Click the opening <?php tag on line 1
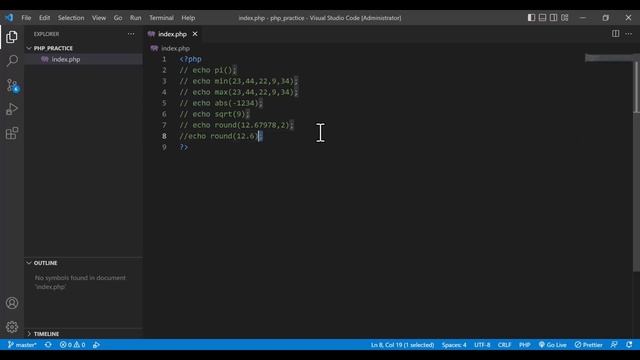Image resolution: width=640 pixels, height=360 pixels. coord(191,59)
